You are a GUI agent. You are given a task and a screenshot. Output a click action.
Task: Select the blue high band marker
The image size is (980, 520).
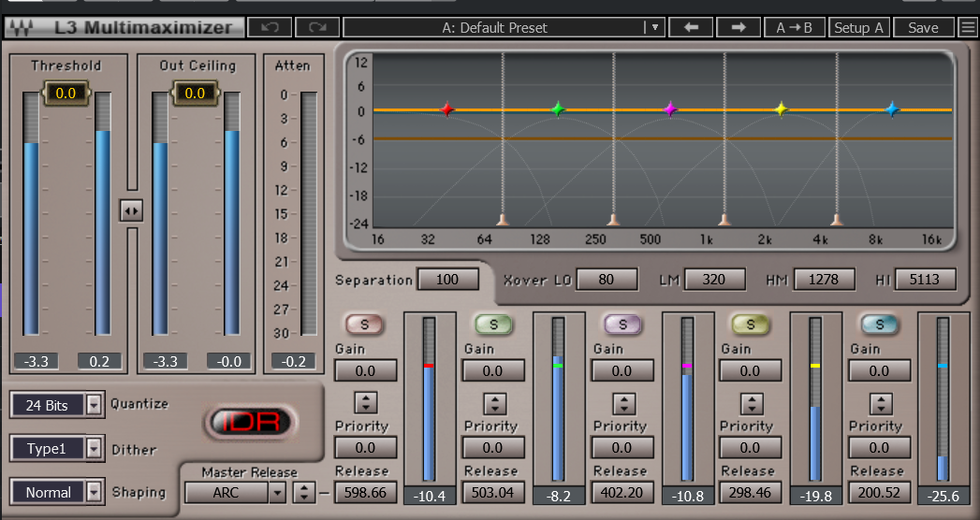[893, 109]
